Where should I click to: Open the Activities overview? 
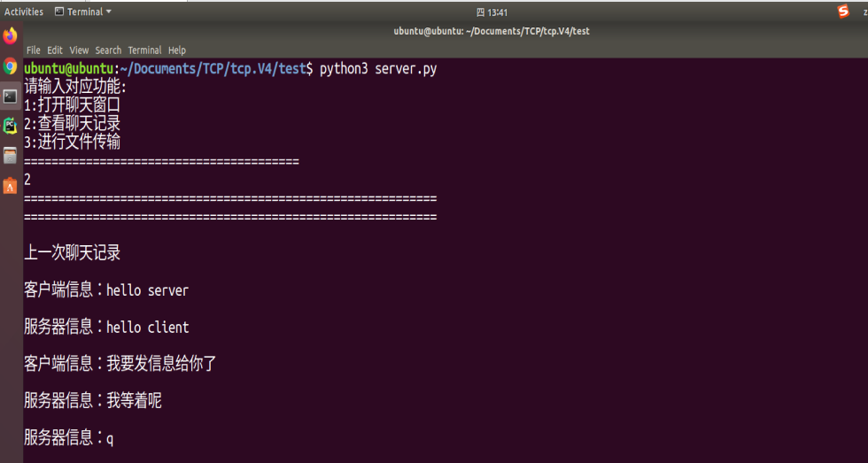point(24,12)
